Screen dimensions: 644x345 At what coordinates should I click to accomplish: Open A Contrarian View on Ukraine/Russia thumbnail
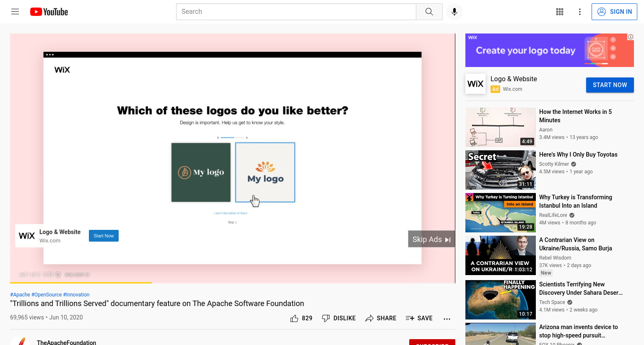[x=501, y=255]
